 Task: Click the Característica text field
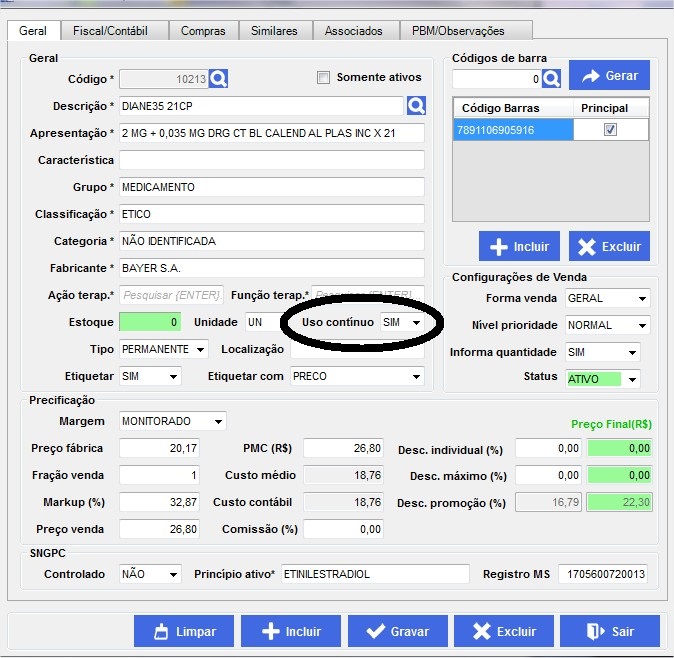coord(271,160)
